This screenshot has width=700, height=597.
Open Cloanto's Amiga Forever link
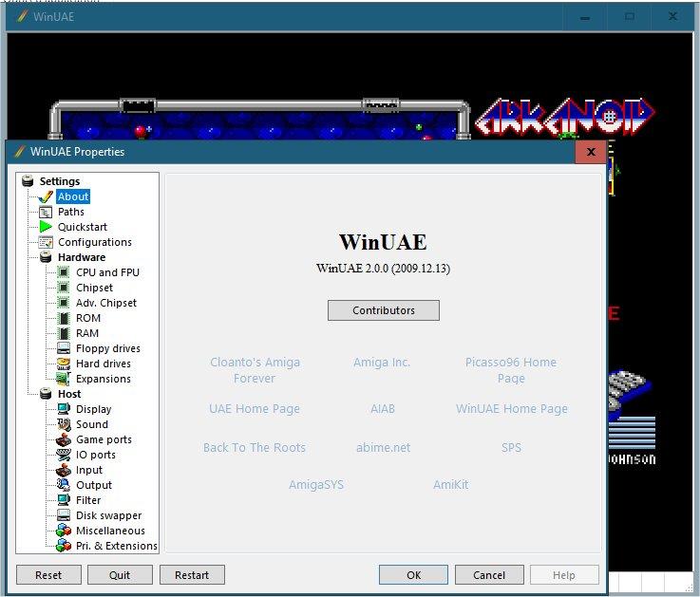click(x=255, y=370)
